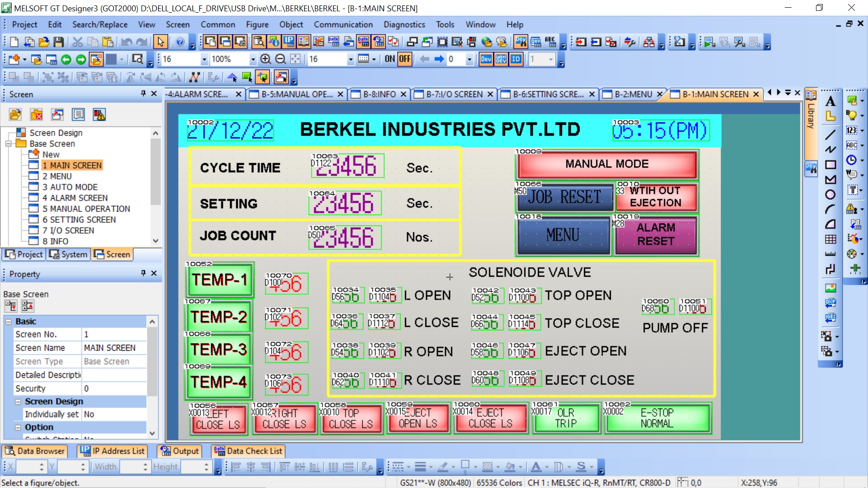Toggle the Dev device display button
This screenshot has width=868, height=488.
486,59
